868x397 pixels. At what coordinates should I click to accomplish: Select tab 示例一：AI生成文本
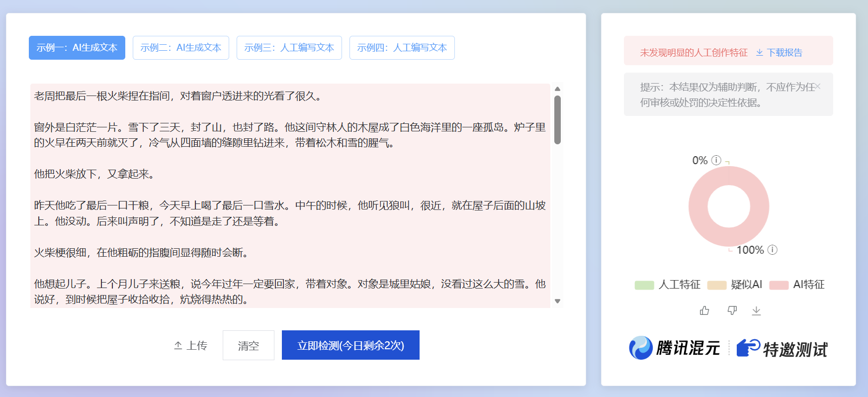coord(77,48)
